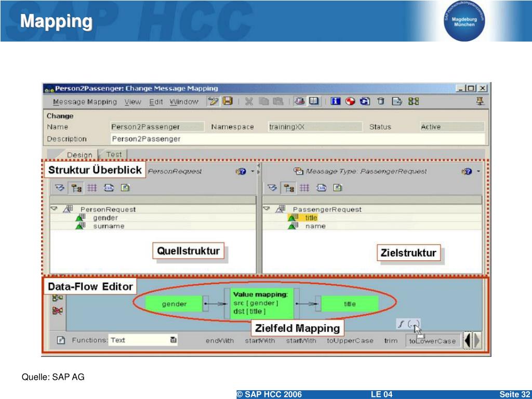Select the highlighted title element in target structure
This screenshot has height=399, width=532.
pyautogui.click(x=311, y=218)
